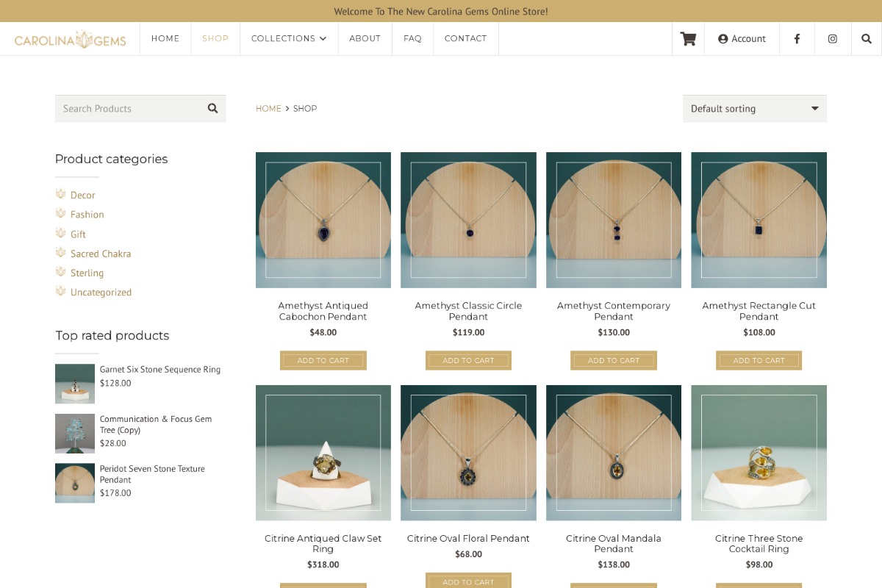The height and width of the screenshot is (588, 882).
Task: Click lotus icon beside Decor
Action: coord(60,194)
